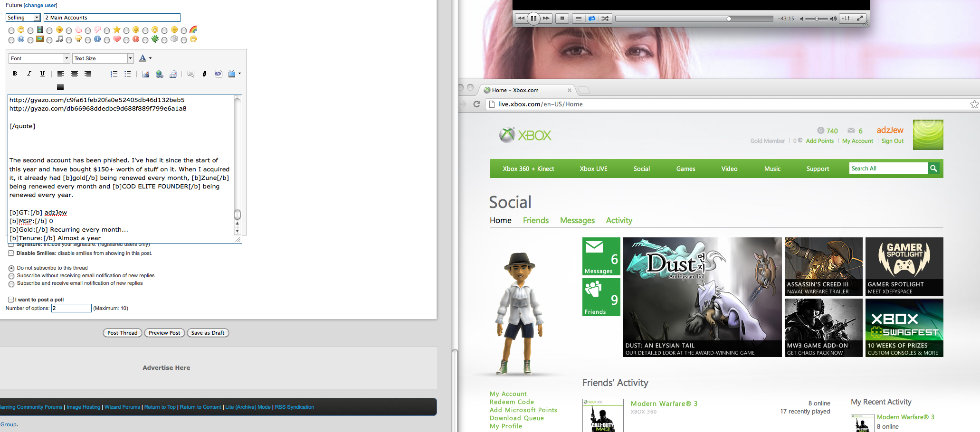Switch the media player to fullscreen
The height and width of the screenshot is (432, 980).
[860, 19]
